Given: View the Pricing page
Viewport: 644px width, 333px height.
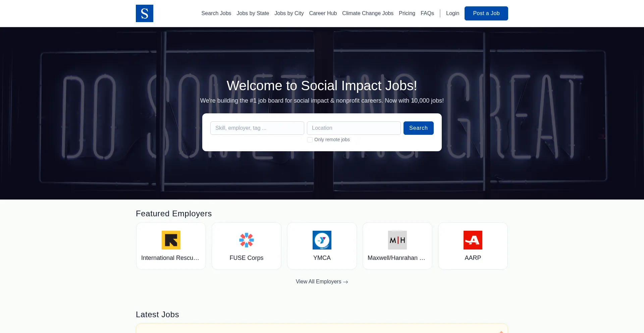Looking at the screenshot, I should pyautogui.click(x=407, y=13).
